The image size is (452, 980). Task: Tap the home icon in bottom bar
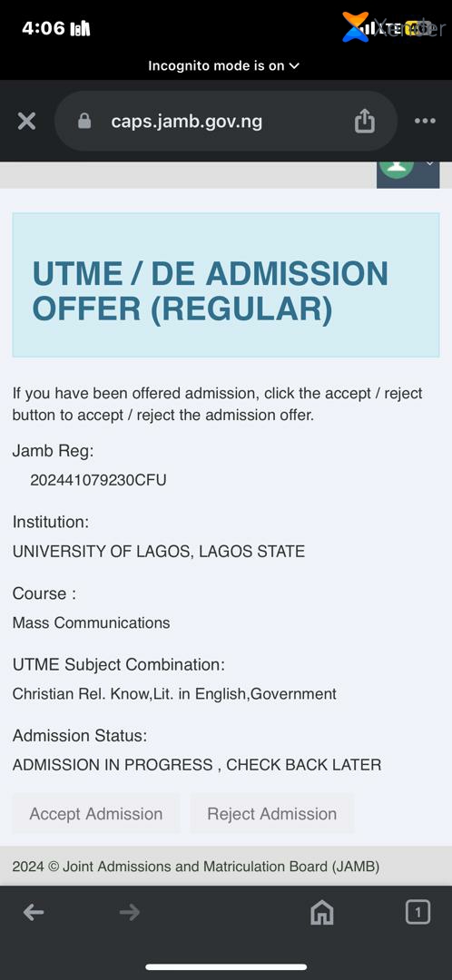[x=322, y=913]
